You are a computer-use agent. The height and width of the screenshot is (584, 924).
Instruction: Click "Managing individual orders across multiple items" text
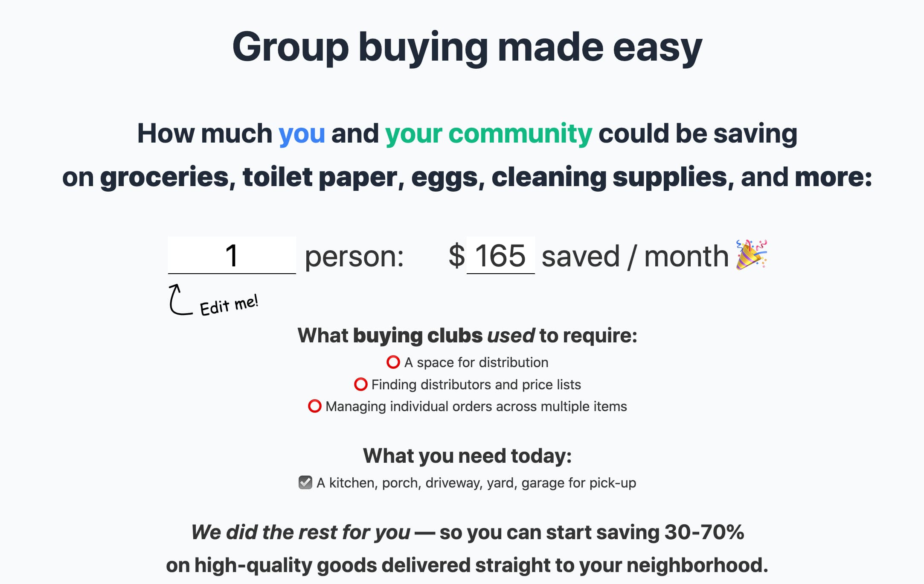[x=476, y=406]
